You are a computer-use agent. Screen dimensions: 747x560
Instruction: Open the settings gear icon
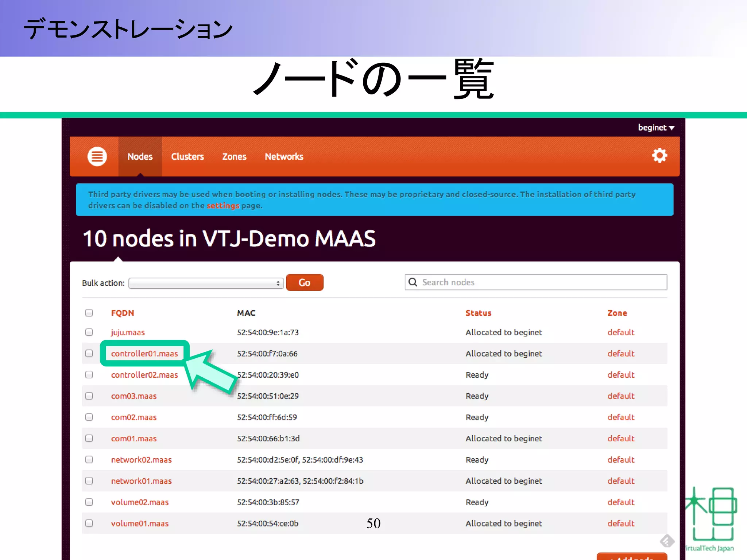click(659, 156)
